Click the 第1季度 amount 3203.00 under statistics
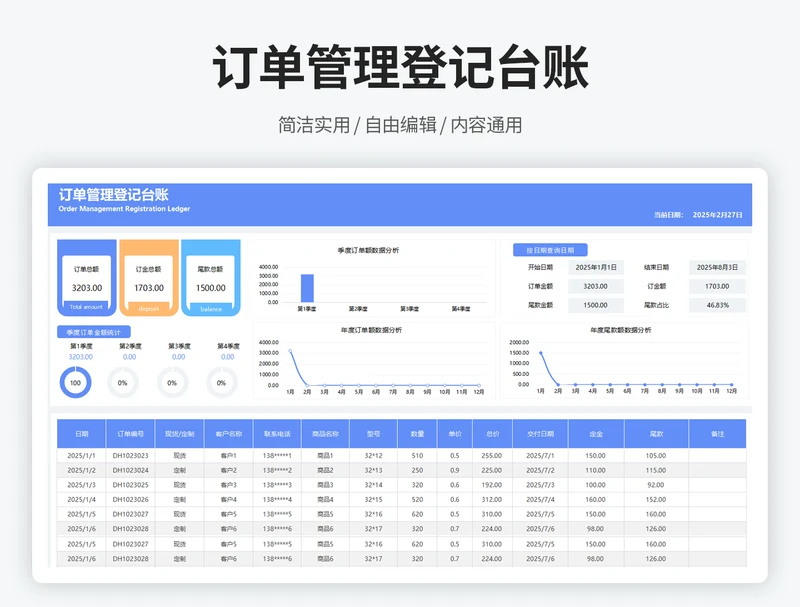Viewport: 800px width, 607px height. click(x=81, y=357)
